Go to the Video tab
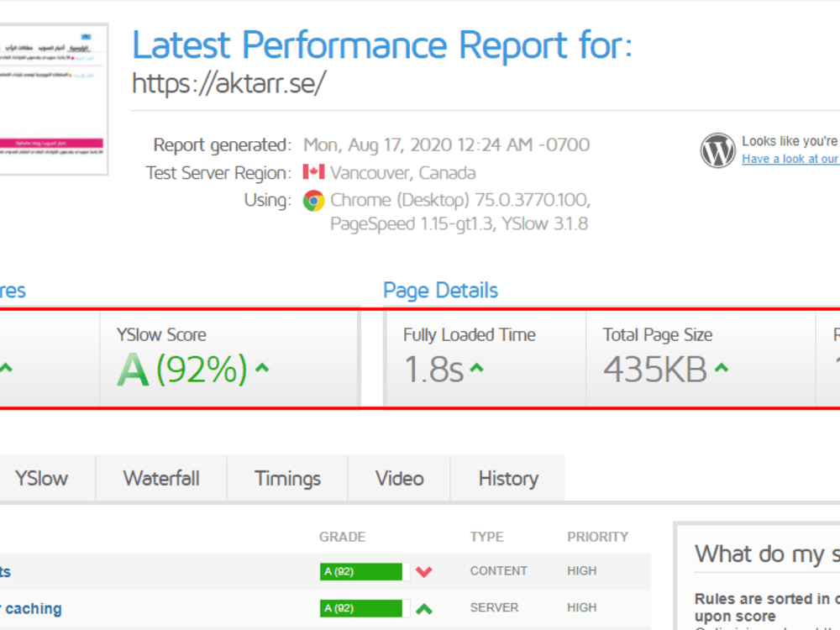This screenshot has height=630, width=840. point(399,479)
